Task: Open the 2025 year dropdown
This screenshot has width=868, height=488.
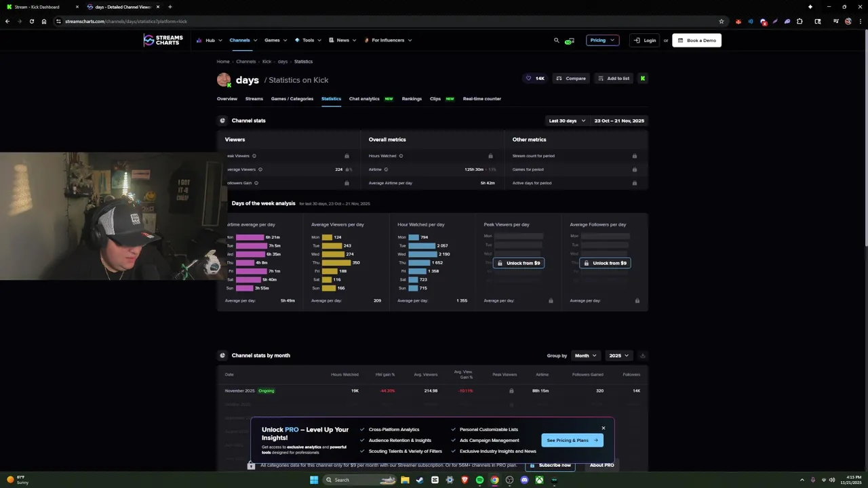Action: coord(618,355)
